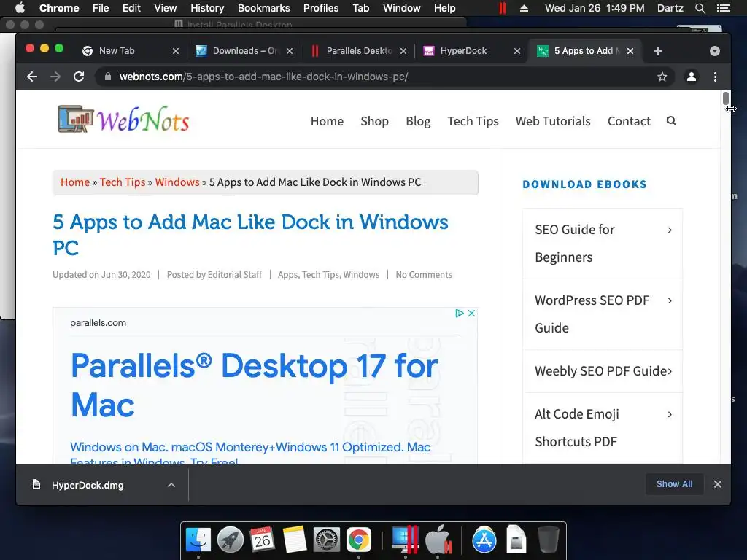Screen dimensions: 747x560
Task: Click the AdChoices triangle icon
Action: [x=460, y=313]
